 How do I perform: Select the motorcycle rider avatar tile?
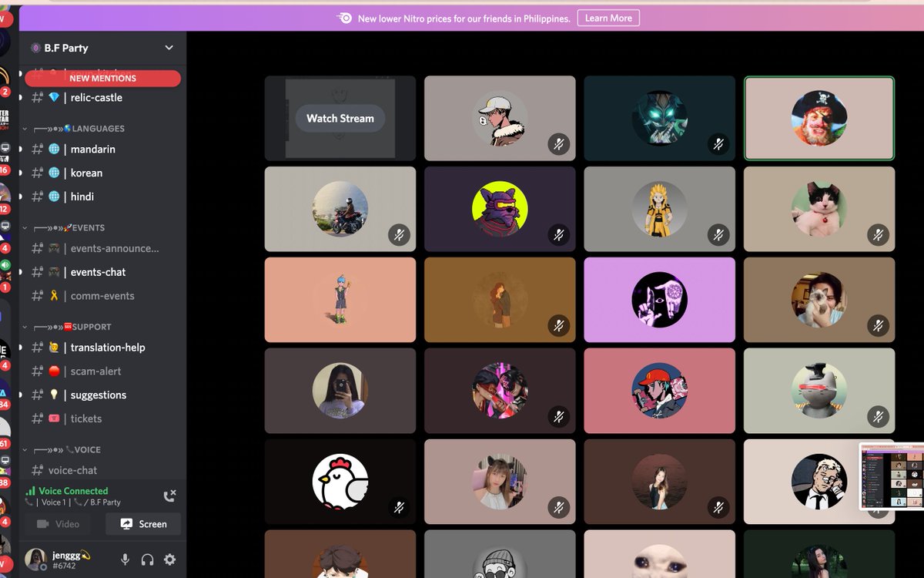[340, 209]
